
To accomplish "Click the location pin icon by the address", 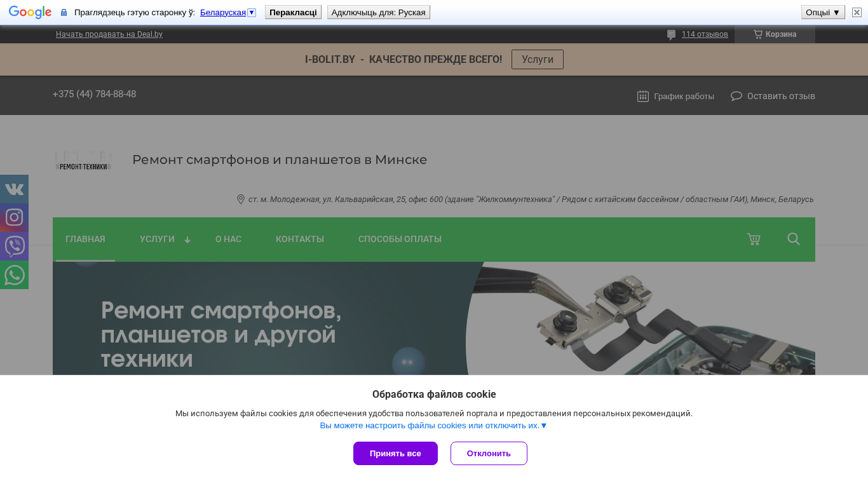I will coord(241,200).
